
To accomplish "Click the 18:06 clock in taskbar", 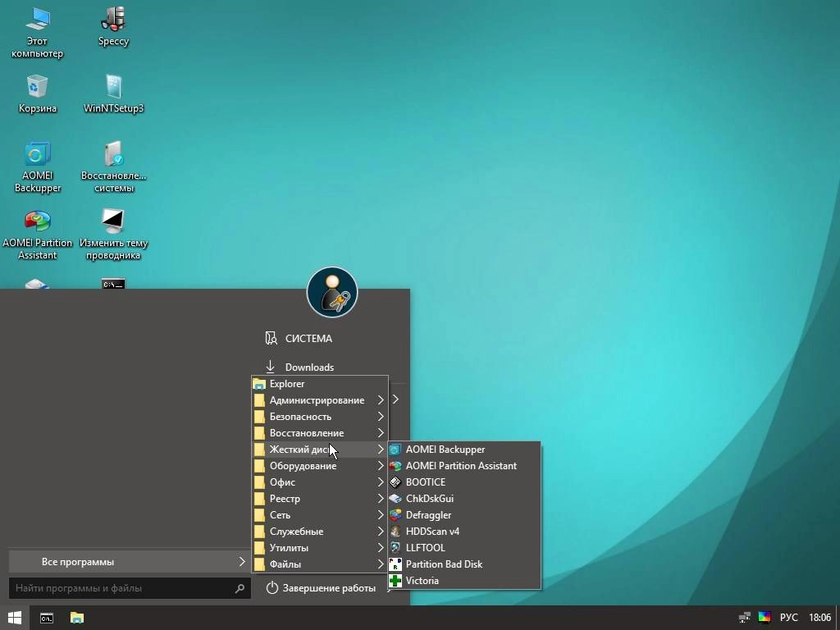I will (x=819, y=618).
